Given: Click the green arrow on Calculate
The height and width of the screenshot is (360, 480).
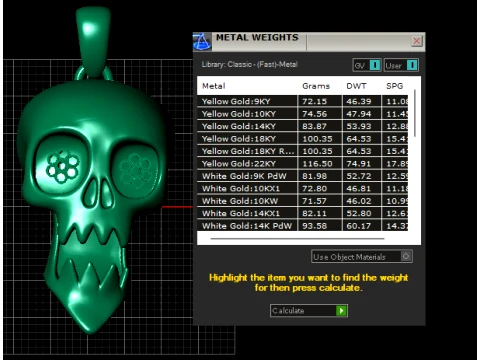Looking at the screenshot, I should coord(341,311).
